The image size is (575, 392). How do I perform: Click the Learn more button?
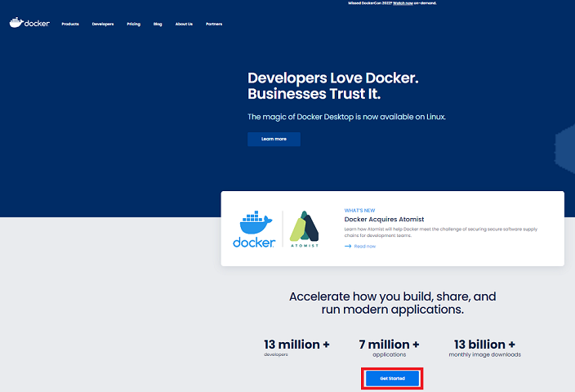coord(274,139)
